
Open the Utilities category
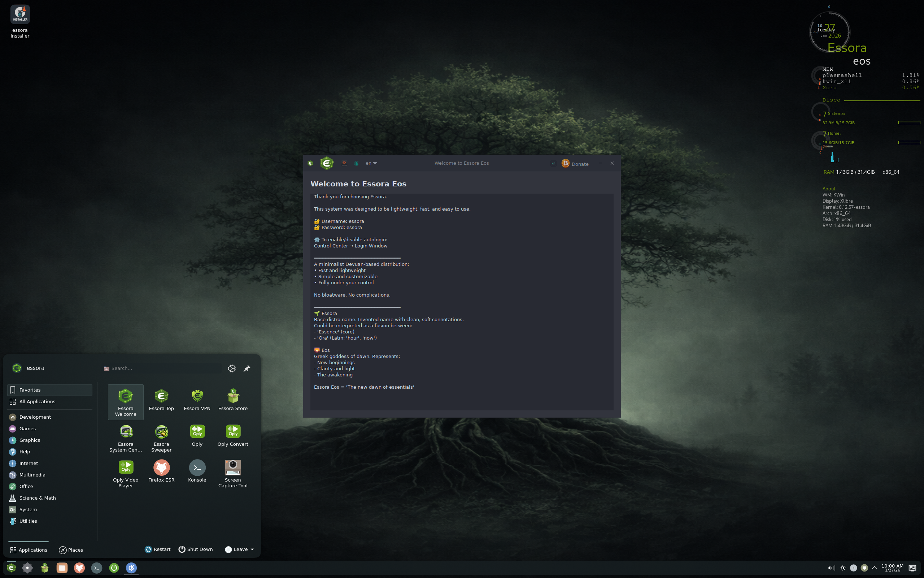click(50, 521)
